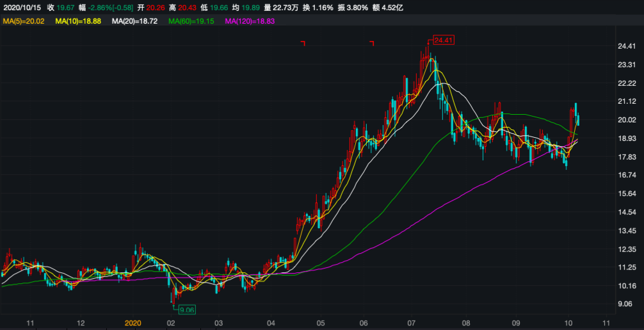Select the 10 month label on time axis
This screenshot has width=644, height=330.
(x=568, y=323)
